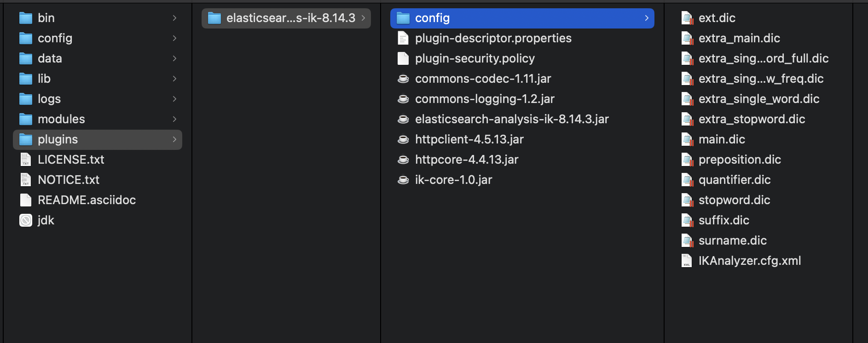Click the chevron beside selected config folder
868x343 pixels.
point(647,18)
